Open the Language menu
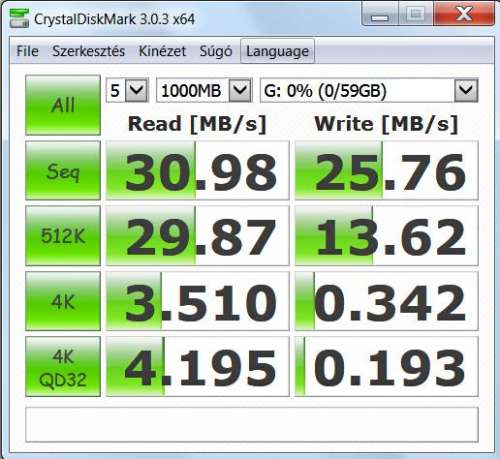 pyautogui.click(x=277, y=51)
